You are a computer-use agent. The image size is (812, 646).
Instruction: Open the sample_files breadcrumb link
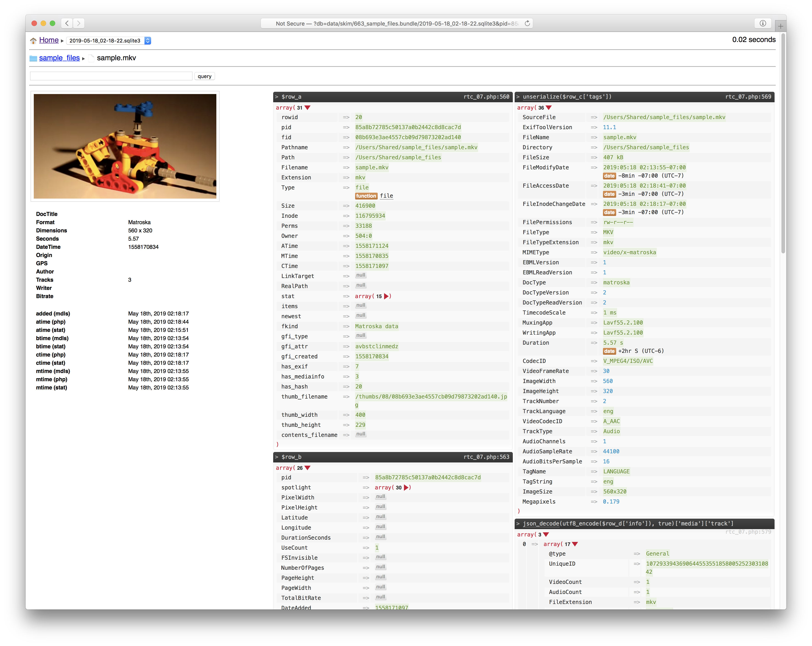(59, 58)
